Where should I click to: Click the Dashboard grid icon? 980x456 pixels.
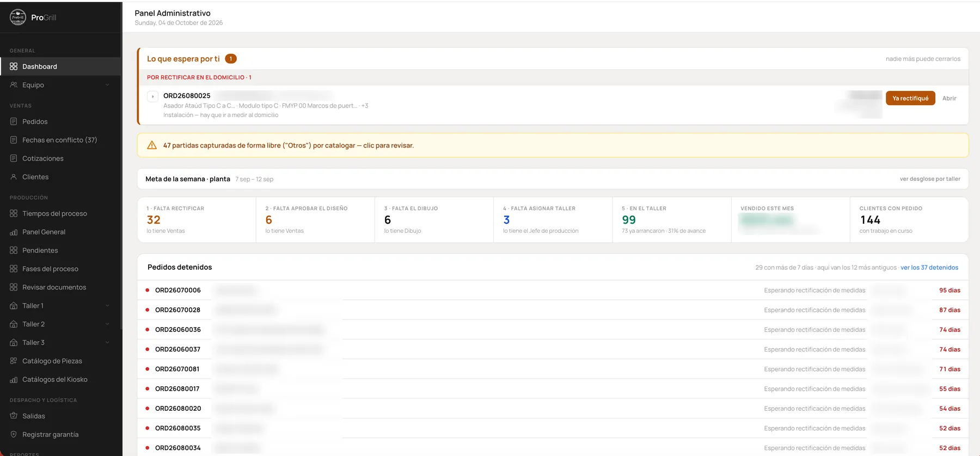(14, 66)
